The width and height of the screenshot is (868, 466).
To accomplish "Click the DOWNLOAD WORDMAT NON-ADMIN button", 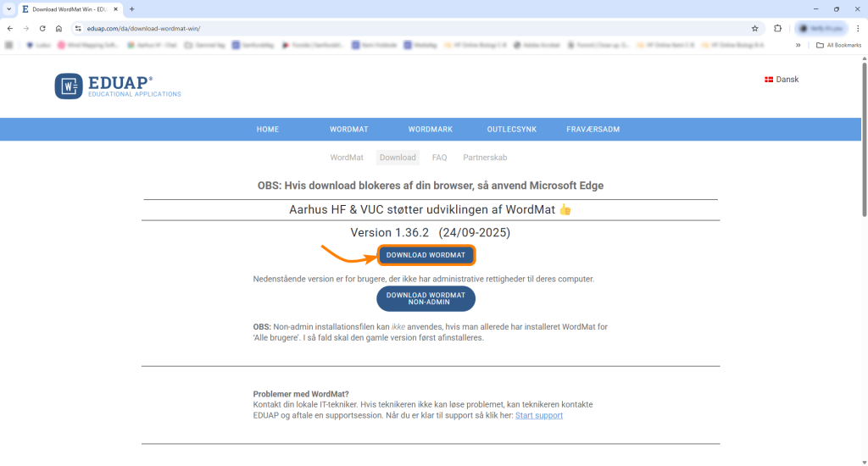I will 426,299.
